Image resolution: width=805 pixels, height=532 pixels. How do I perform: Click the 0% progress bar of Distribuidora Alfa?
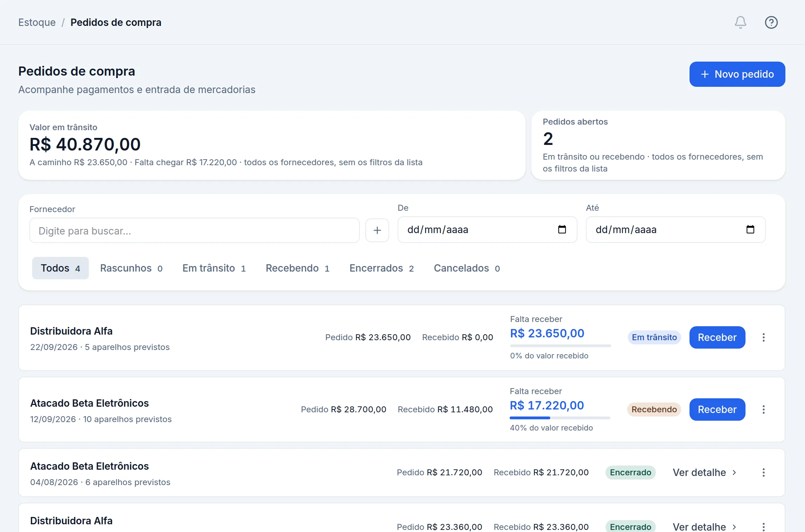coord(560,346)
